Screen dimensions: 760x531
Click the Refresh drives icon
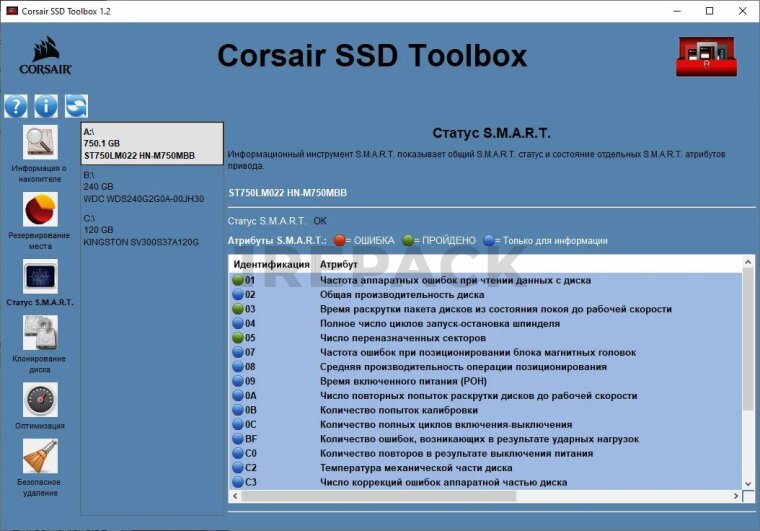[76, 106]
